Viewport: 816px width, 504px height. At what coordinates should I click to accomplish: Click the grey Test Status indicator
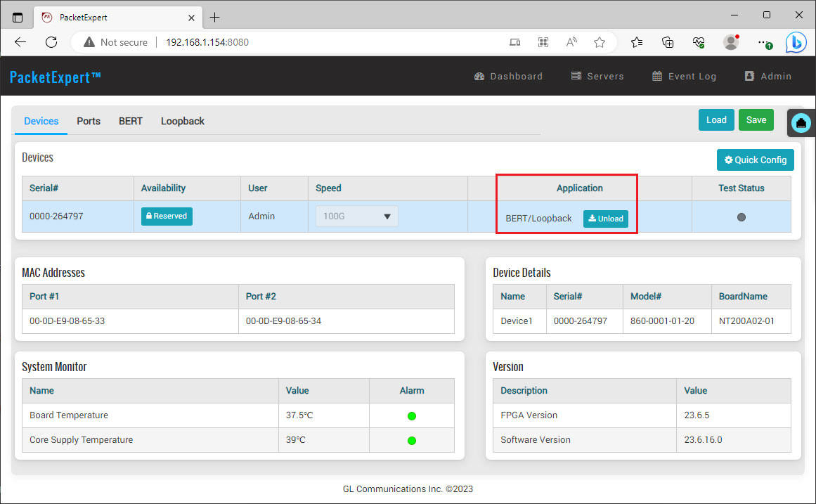click(741, 217)
